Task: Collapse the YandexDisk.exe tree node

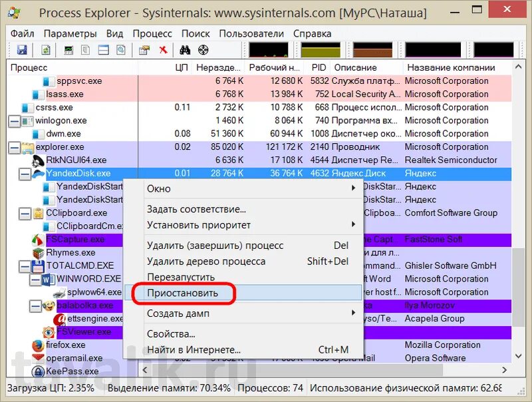Action: [25, 174]
